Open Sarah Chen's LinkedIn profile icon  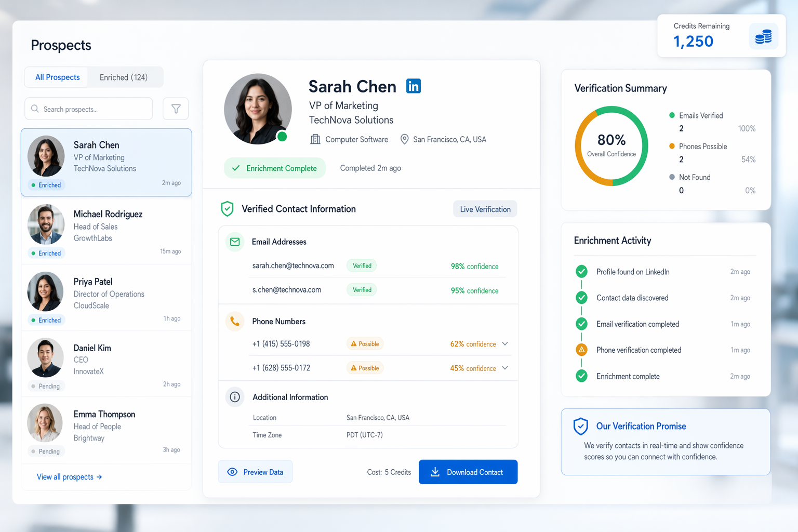tap(414, 86)
